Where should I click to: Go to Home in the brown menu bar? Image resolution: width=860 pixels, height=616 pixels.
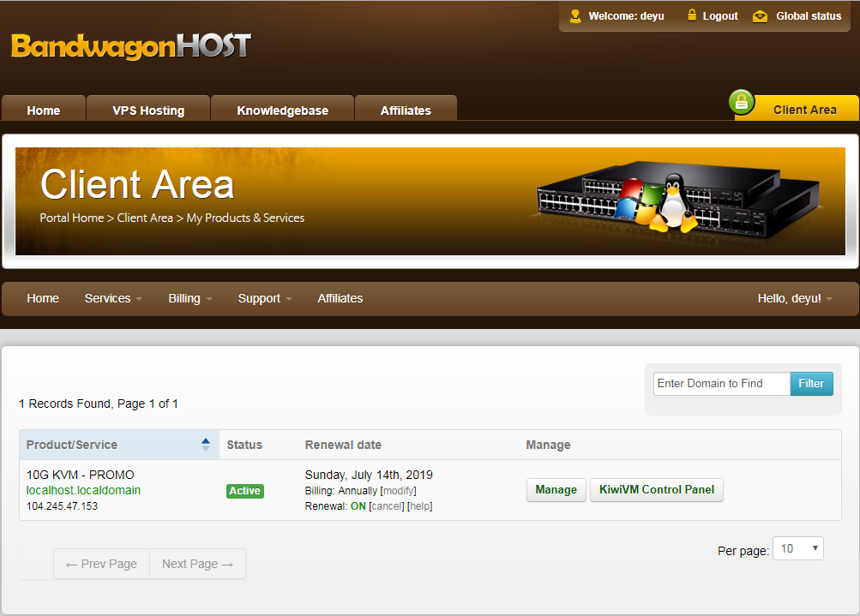[x=43, y=298]
